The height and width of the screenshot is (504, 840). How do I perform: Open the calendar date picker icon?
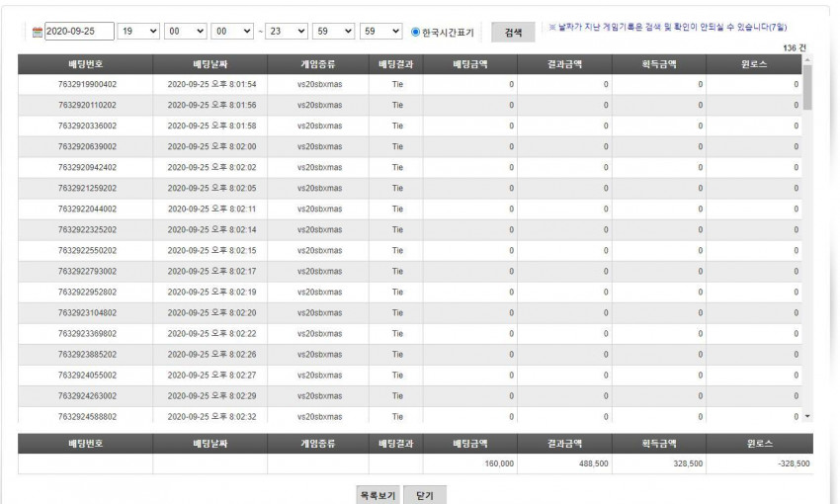37,33
